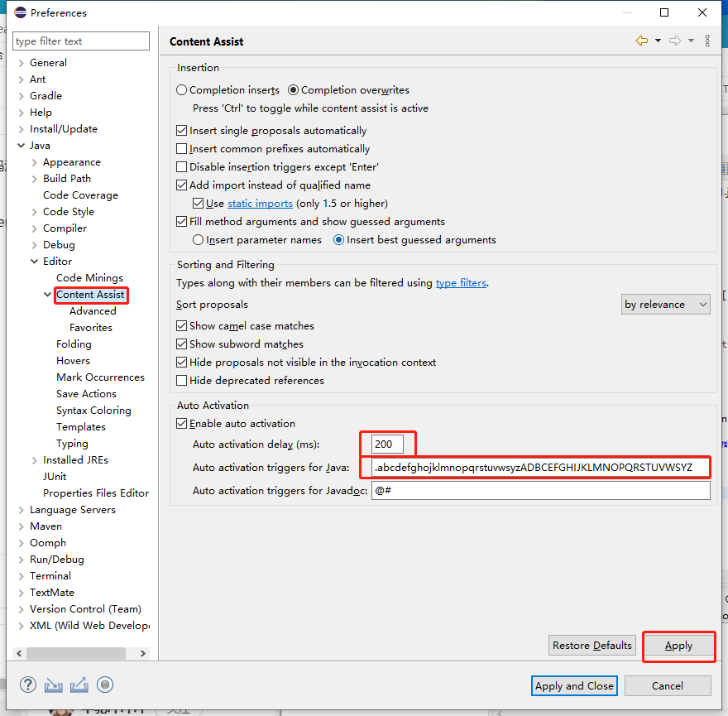
Task: Select Mark Occurrences in the tree
Action: pyautogui.click(x=100, y=377)
